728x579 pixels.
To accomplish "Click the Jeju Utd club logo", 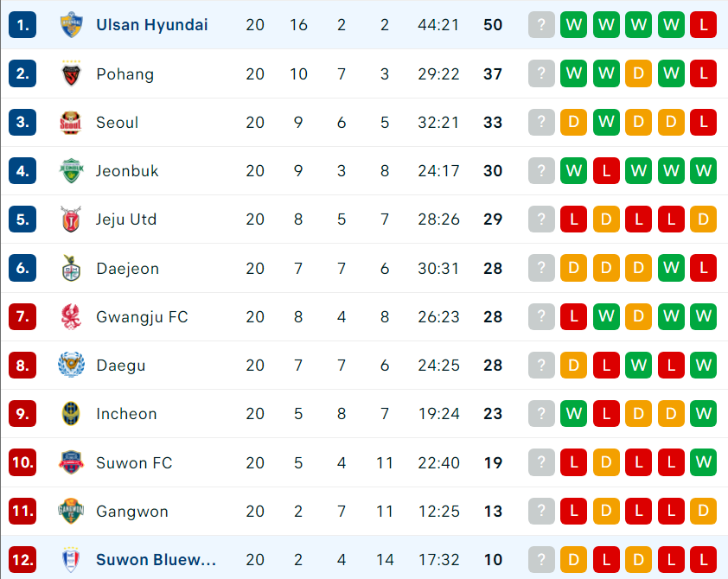I will click(x=71, y=219).
